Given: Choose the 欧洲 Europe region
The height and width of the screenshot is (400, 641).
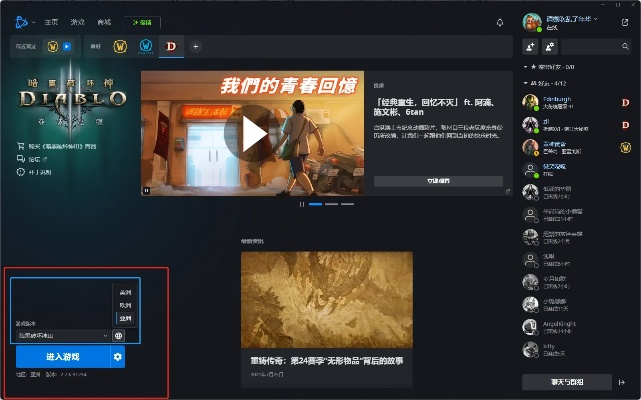Looking at the screenshot, I should tap(125, 306).
